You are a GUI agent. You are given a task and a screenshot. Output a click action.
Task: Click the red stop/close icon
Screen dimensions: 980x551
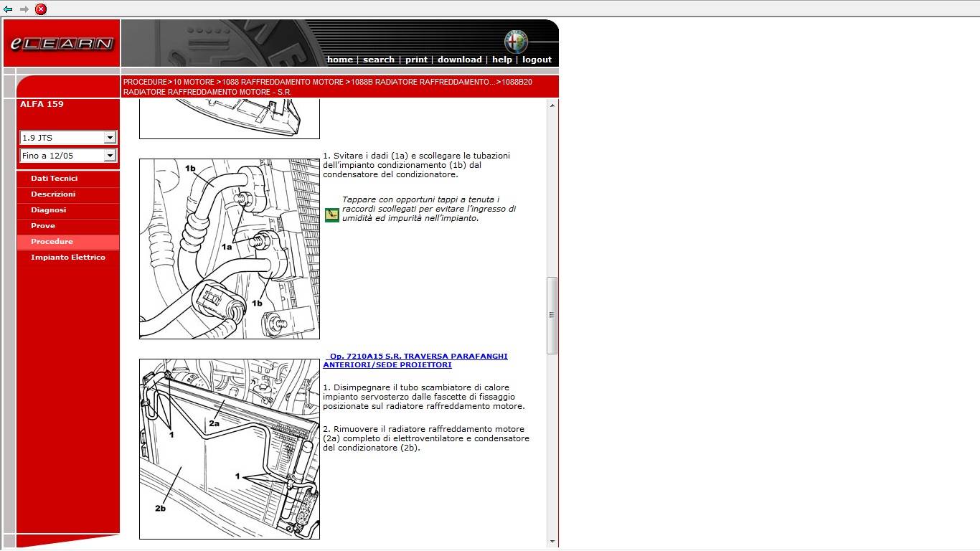(41, 9)
